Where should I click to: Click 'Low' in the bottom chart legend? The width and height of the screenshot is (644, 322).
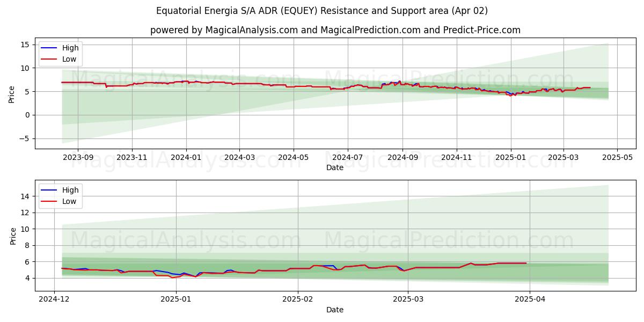tap(69, 201)
